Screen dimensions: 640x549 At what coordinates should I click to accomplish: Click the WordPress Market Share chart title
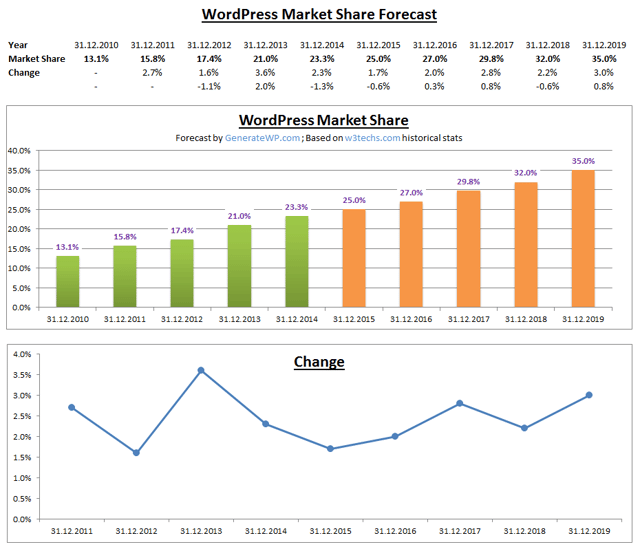[324, 120]
